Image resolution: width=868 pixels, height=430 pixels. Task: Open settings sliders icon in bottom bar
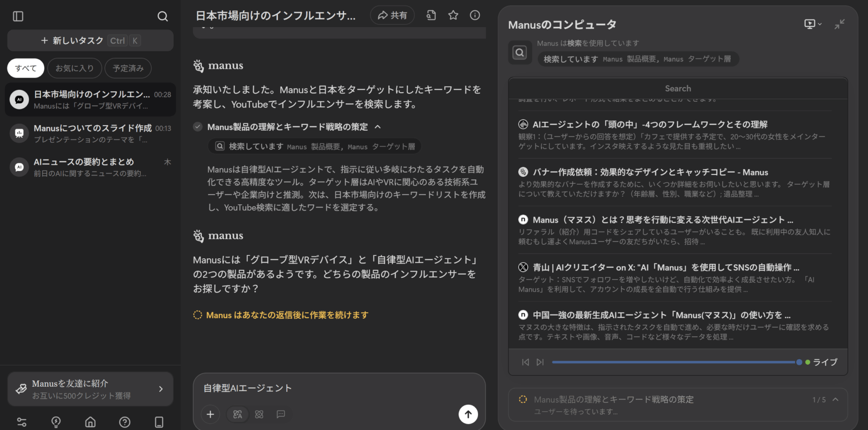22,422
